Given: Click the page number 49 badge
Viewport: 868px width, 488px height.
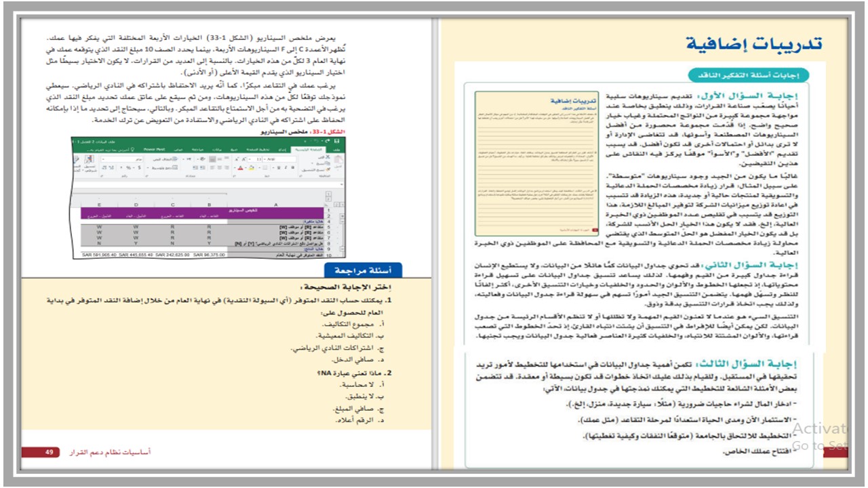Looking at the screenshot, I should tap(50, 451).
